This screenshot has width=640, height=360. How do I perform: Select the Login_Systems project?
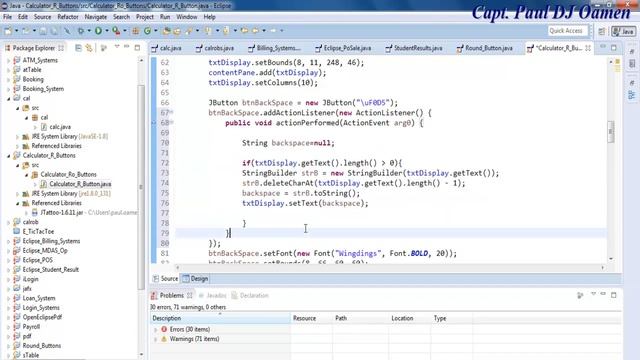(41, 308)
